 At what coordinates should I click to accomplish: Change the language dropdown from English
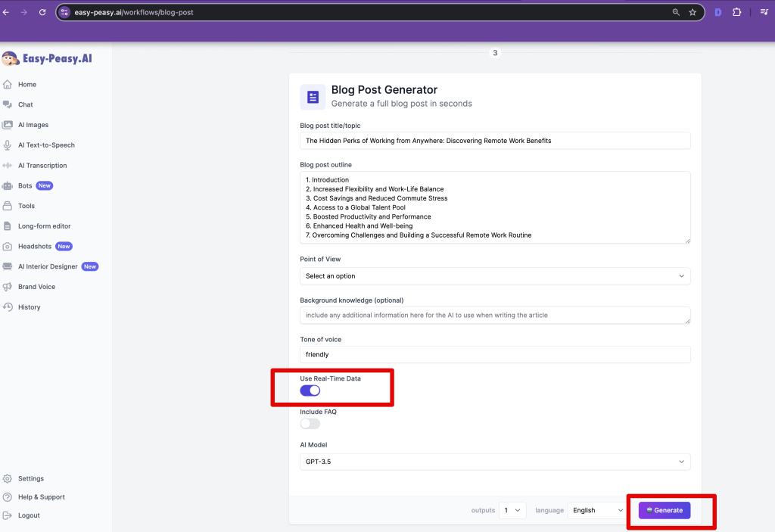tap(597, 510)
